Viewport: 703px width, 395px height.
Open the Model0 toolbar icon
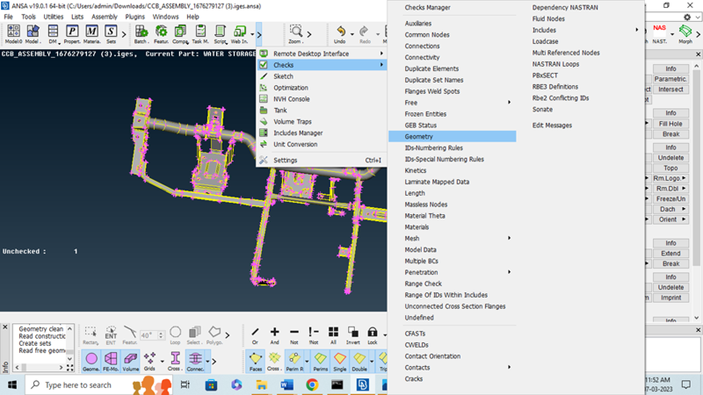pos(13,34)
